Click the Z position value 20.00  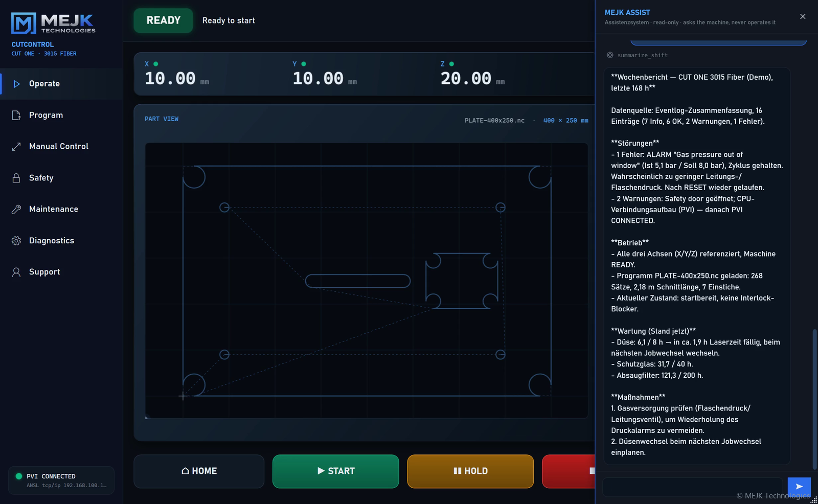[466, 79]
